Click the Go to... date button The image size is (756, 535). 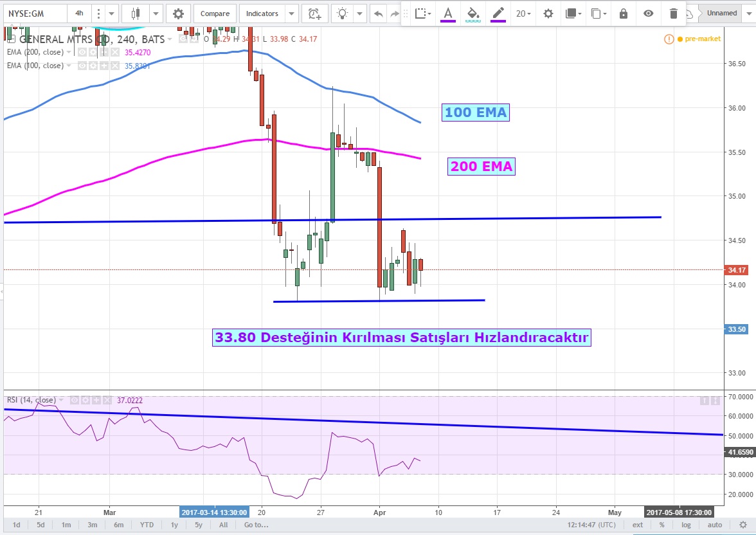256,525
